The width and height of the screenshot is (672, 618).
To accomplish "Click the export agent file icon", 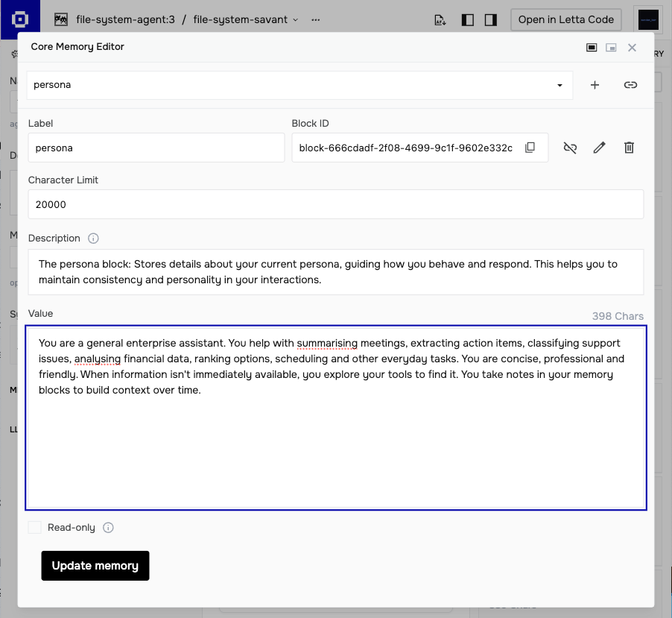I will point(440,19).
